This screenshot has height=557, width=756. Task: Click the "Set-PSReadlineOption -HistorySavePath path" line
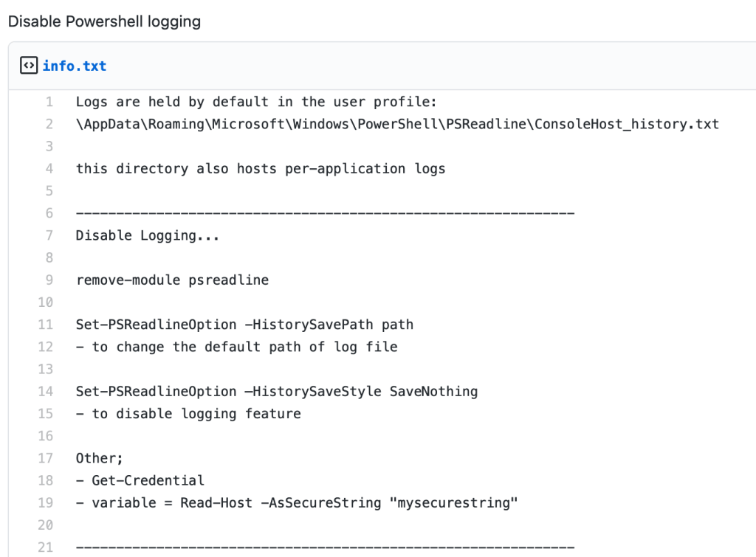tap(244, 325)
